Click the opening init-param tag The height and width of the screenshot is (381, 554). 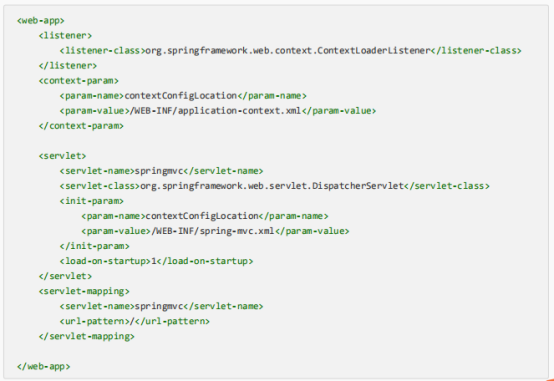click(92, 201)
